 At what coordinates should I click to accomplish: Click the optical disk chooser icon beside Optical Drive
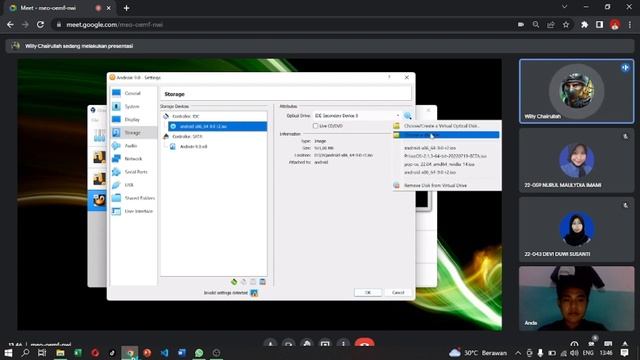[x=407, y=116]
